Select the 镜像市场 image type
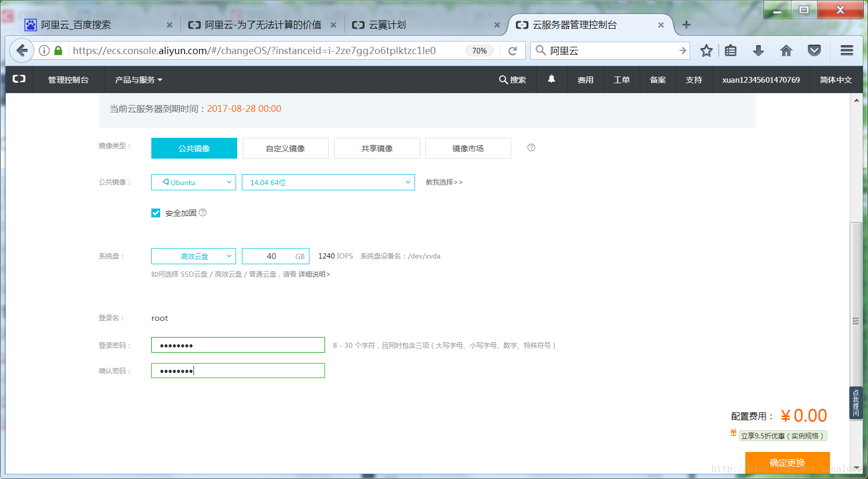The image size is (868, 479). pos(468,148)
